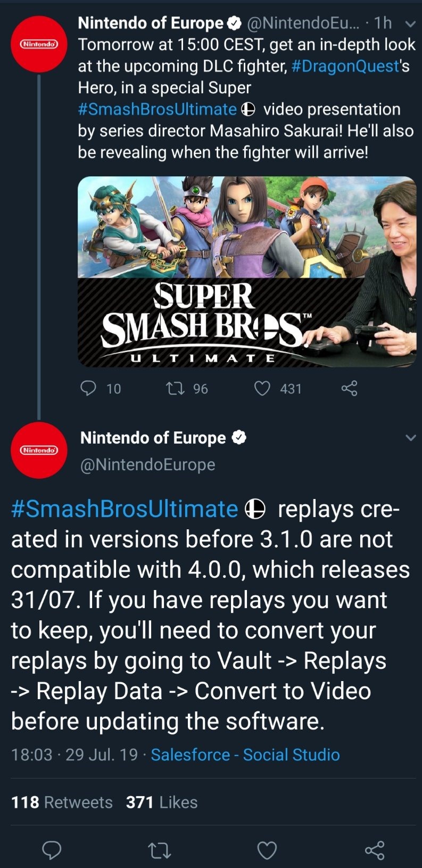View the 118 Retweets list
The image size is (422, 868).
62,802
